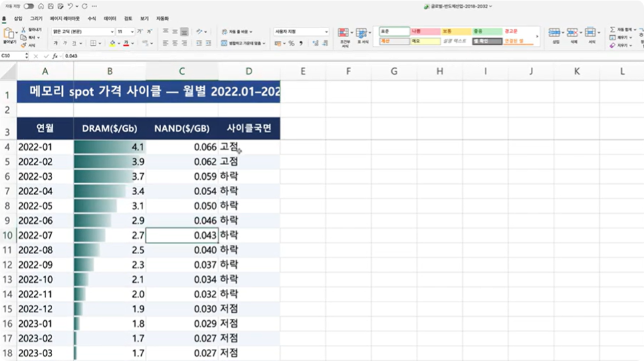
Task: Click Wrap Text (자동 줄 바꿈) button
Action: (x=237, y=31)
